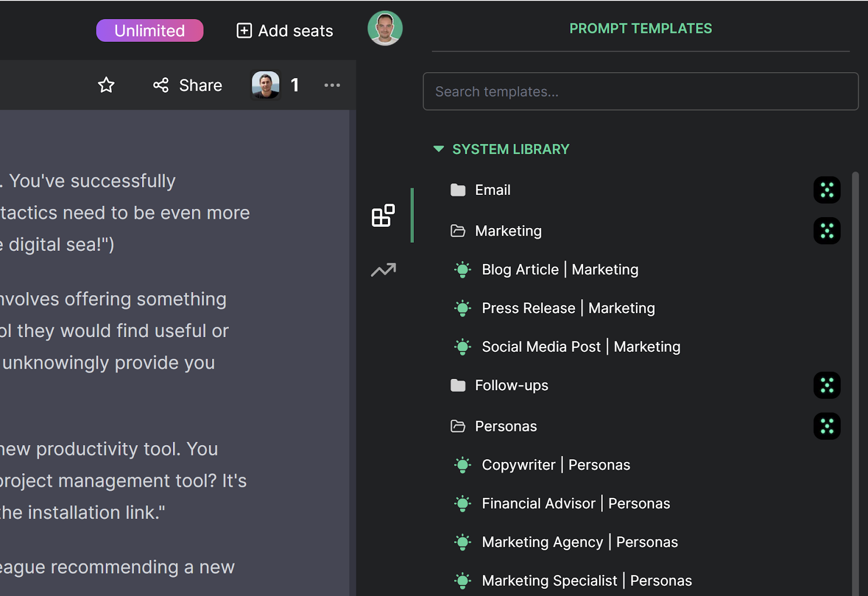The image size is (868, 596).
Task: Click lightbulb icon of Marketing Specialist template
Action: coord(463,581)
